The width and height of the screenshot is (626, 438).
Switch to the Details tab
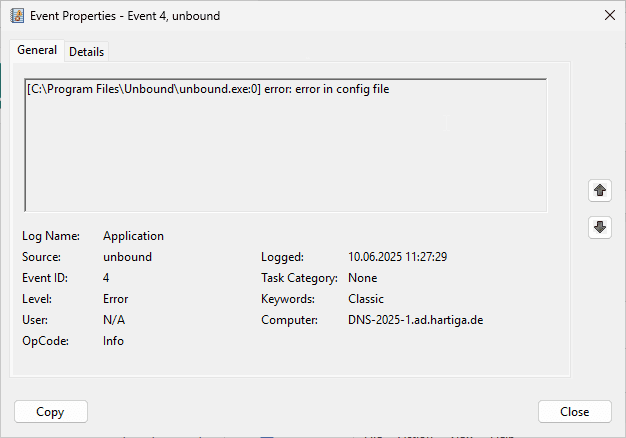pyautogui.click(x=86, y=52)
